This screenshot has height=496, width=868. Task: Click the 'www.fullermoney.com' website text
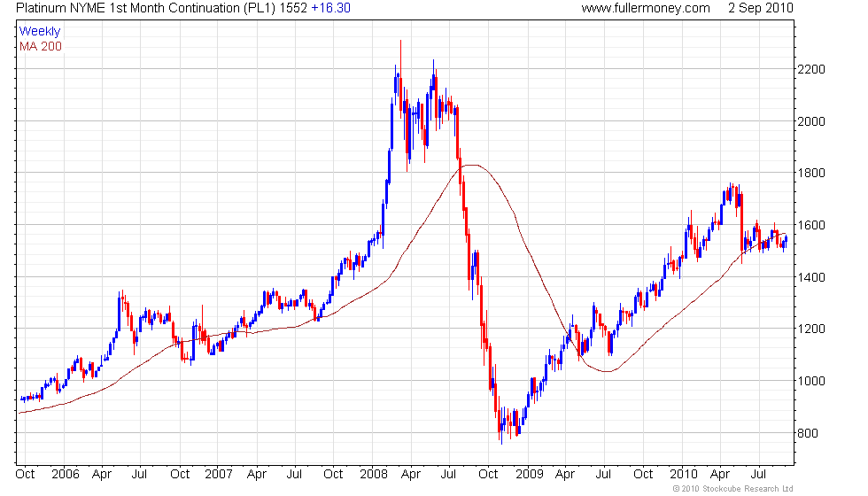646,8
